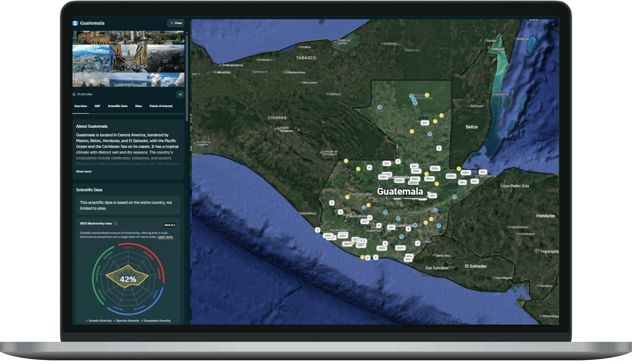This screenshot has width=632, height=364.
Task: Toggle Genetic diversity legend item
Action: 99,321
